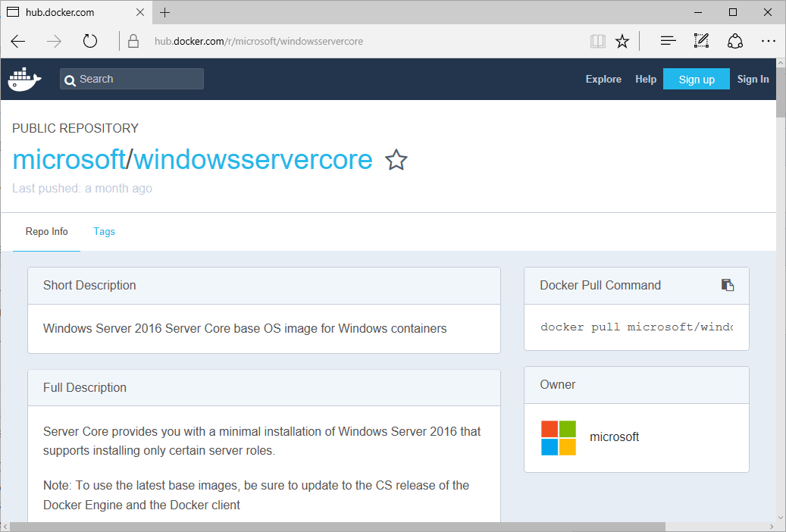Select the Repo Info tab
Screen dimensions: 786x532
[47, 232]
